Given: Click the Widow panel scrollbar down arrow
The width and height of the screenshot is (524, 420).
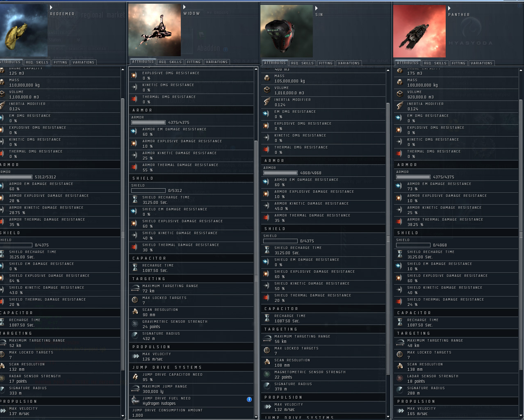Looking at the screenshot, I should [x=256, y=417].
